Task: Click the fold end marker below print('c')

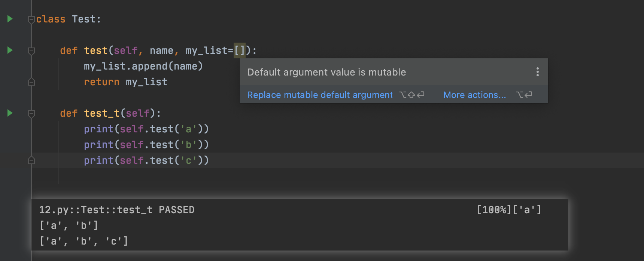Action: [x=31, y=160]
